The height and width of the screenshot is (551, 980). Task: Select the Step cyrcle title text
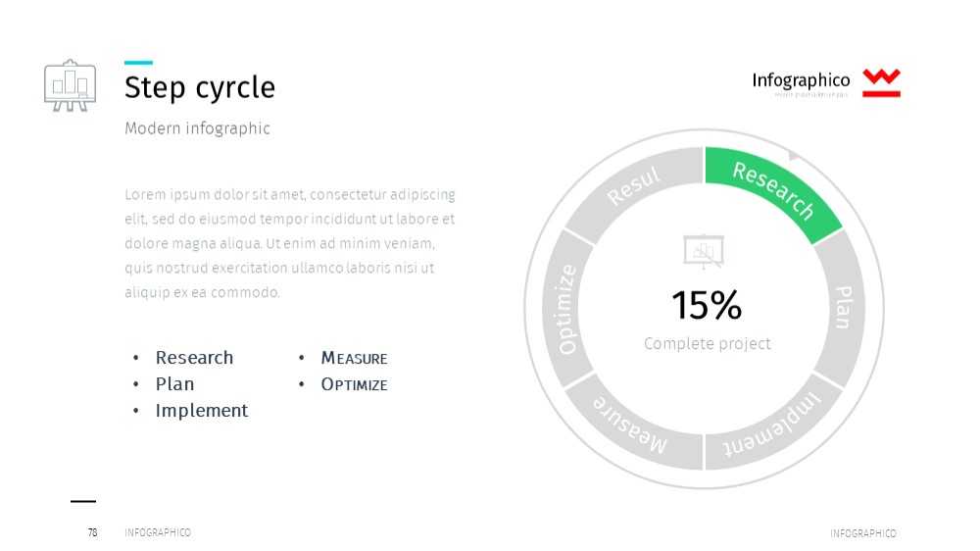tap(199, 87)
